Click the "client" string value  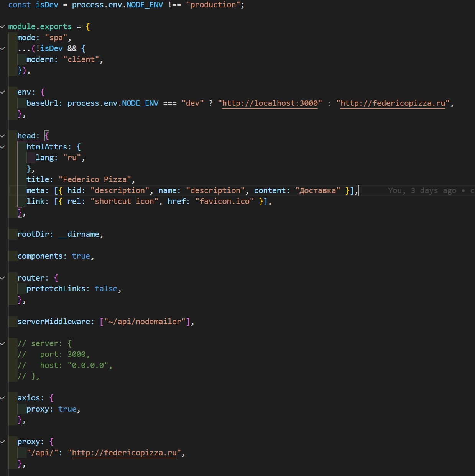(x=81, y=59)
